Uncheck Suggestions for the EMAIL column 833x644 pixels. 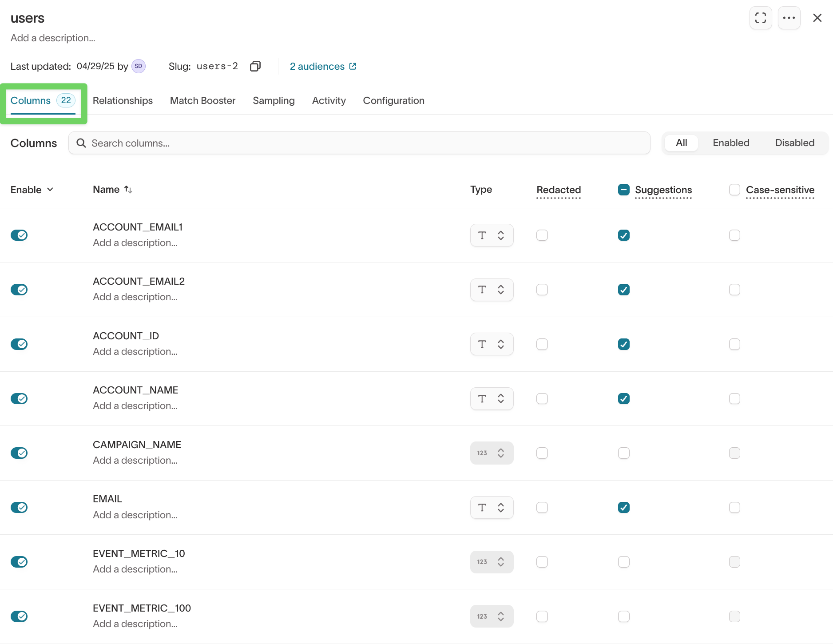pos(623,507)
